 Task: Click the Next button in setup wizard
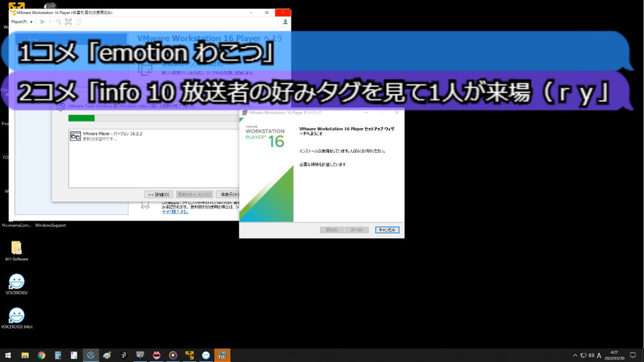pos(356,230)
